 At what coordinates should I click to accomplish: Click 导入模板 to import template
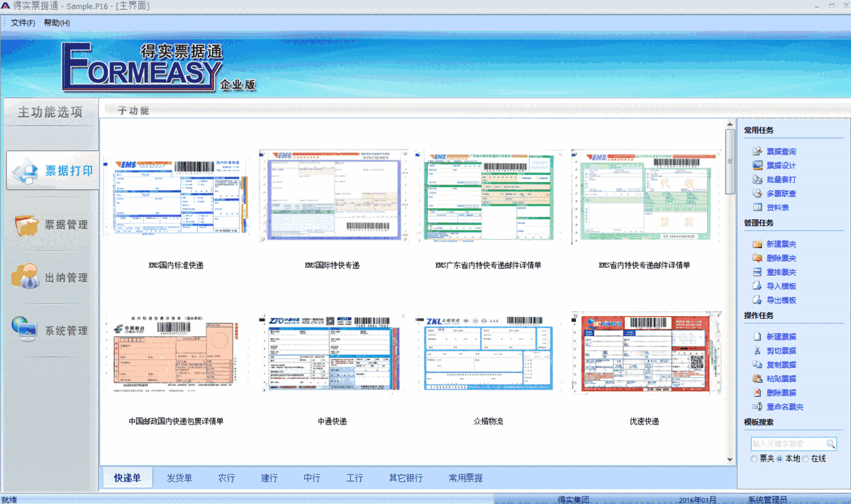[780, 286]
